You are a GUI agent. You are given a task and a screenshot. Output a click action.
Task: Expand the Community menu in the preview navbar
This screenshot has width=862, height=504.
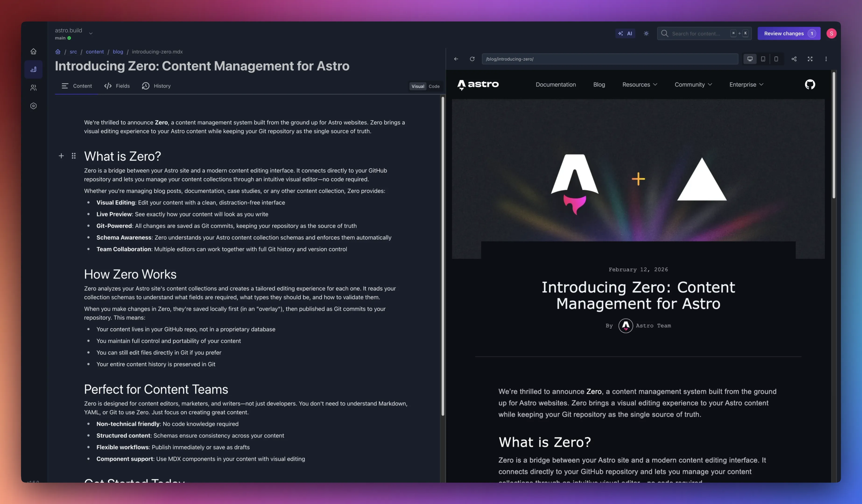point(693,84)
